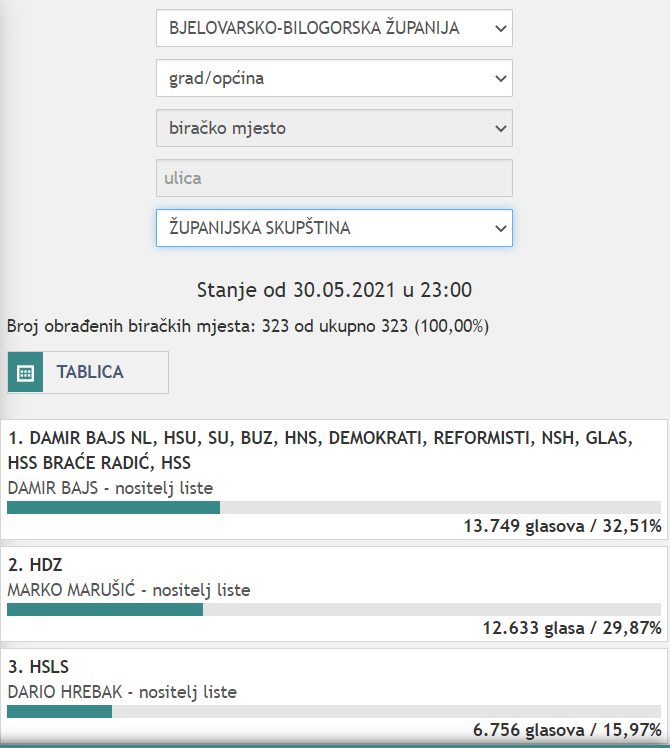The height and width of the screenshot is (748, 670).
Task: Select the HSLS list result entry
Action: 334,696
